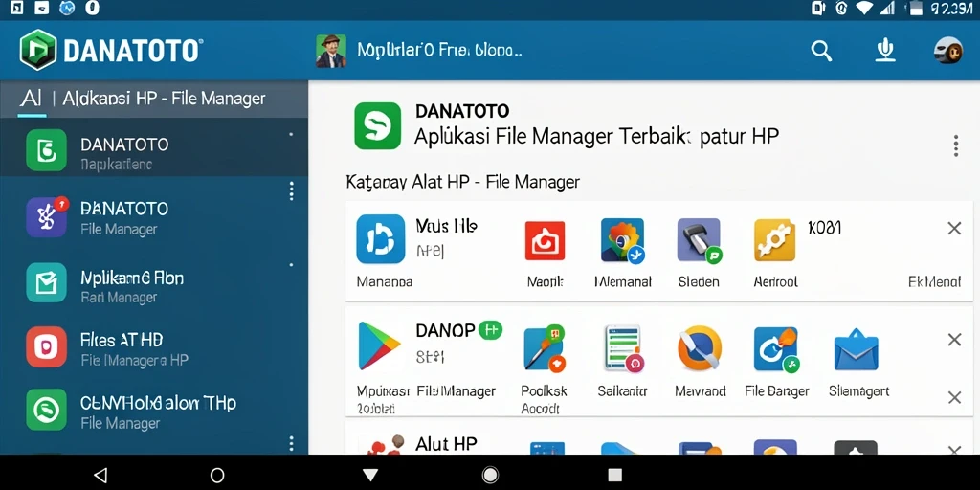Tap filled circle navigation bar button
Viewport: 980px width, 490px height.
coord(491,475)
